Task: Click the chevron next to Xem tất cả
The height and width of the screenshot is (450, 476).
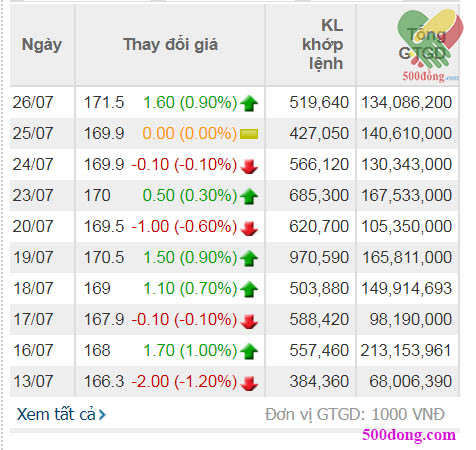Action: point(102,415)
